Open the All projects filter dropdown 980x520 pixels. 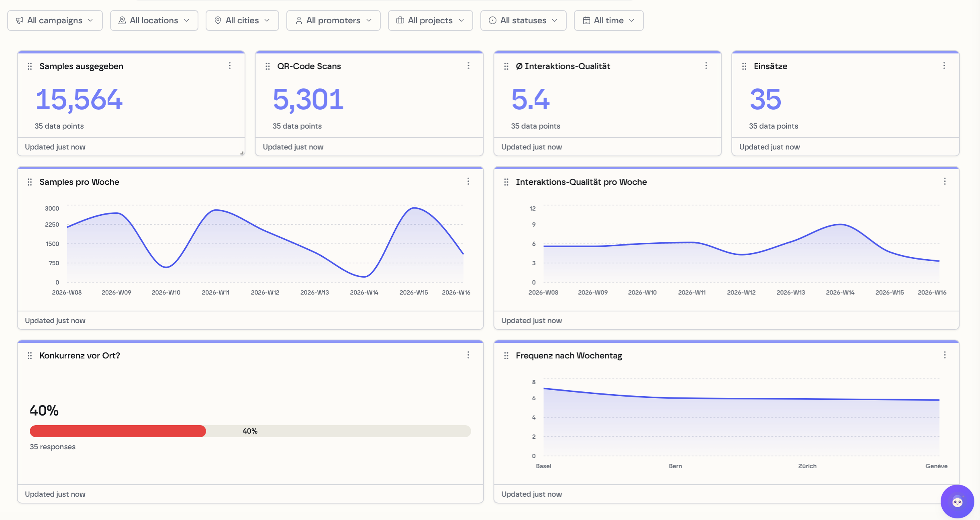point(430,20)
